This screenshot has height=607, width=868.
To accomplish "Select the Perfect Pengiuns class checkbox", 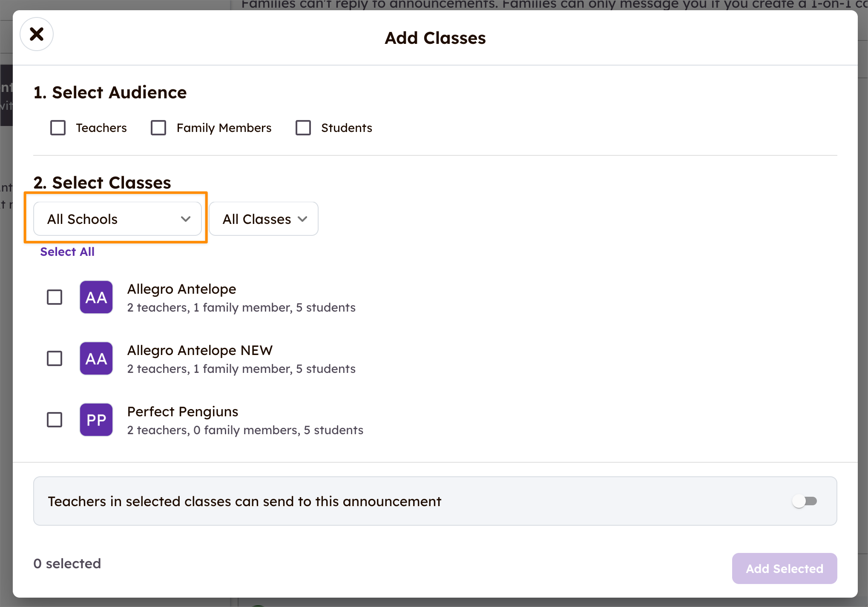I will pyautogui.click(x=54, y=419).
